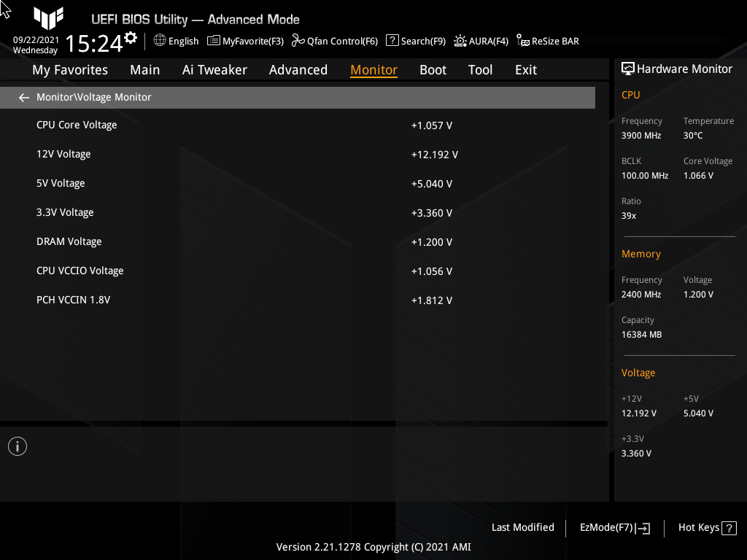This screenshot has height=560, width=747.
Task: Open the Exit tab
Action: pyautogui.click(x=526, y=70)
